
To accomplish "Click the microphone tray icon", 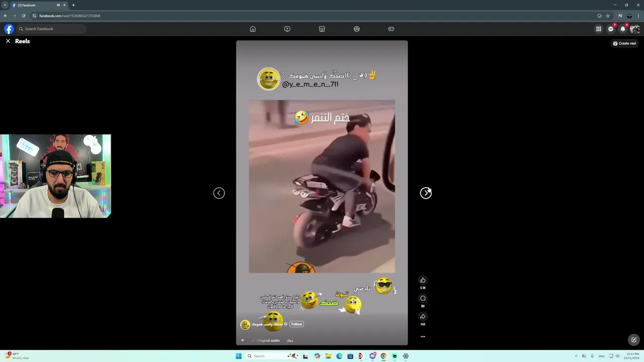I will pyautogui.click(x=592, y=356).
